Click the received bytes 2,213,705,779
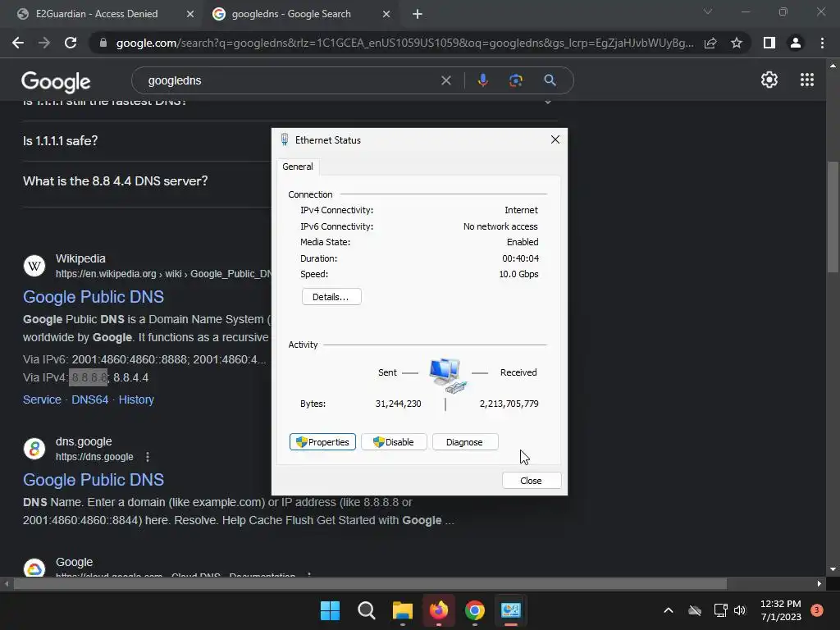 [x=509, y=404]
